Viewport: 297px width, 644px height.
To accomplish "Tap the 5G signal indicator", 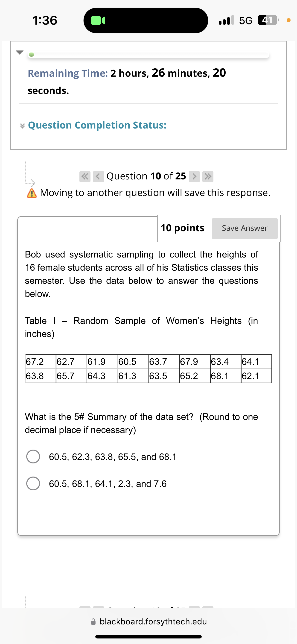I will [x=244, y=20].
